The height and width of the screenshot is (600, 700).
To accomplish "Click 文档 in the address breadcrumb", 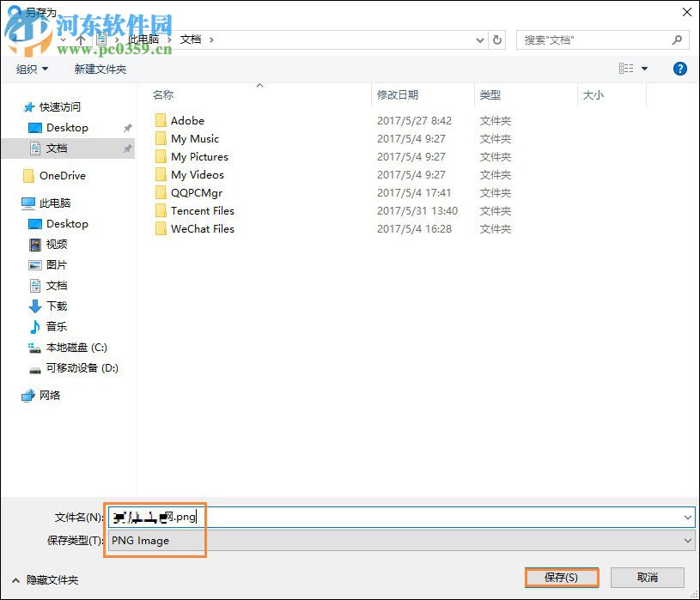I will click(x=192, y=39).
